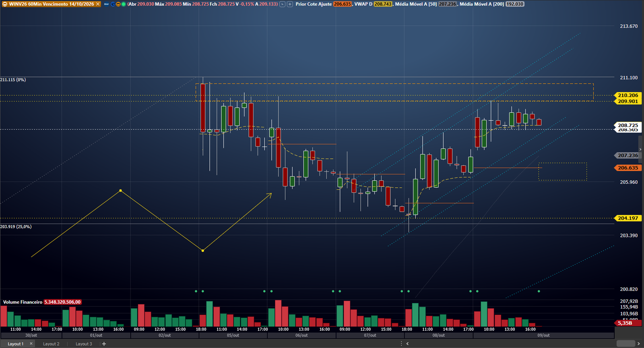This screenshot has width=644, height=348.
Task: Switch to Layout 3 tab
Action: click(x=84, y=344)
